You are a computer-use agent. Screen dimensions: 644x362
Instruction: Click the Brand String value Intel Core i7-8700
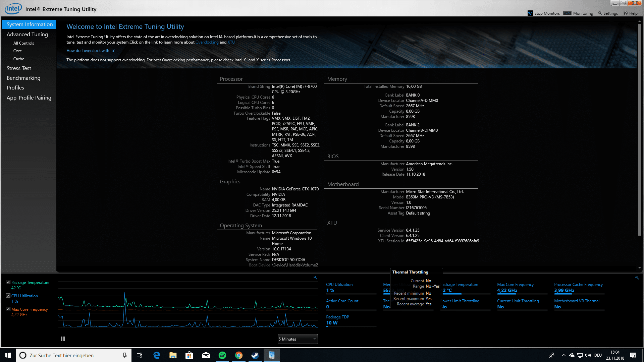point(294,89)
